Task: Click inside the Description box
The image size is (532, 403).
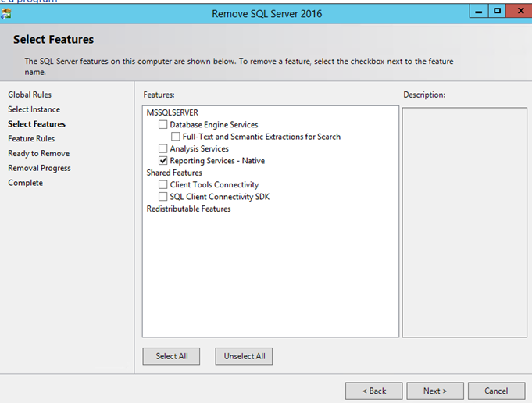Action: coord(465,223)
